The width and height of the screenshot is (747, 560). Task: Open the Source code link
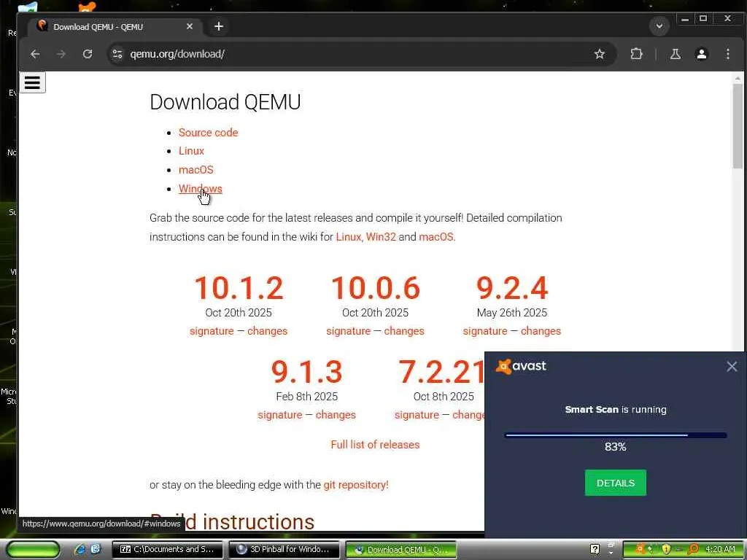(x=208, y=133)
